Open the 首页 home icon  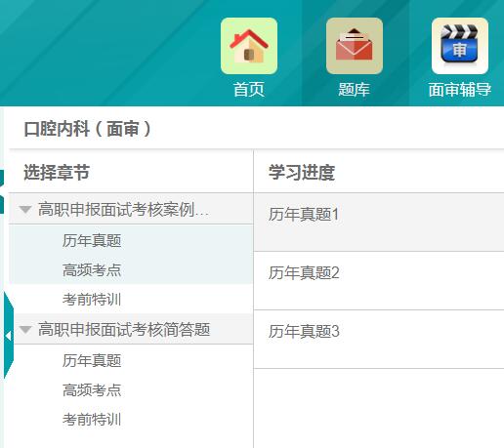249,46
